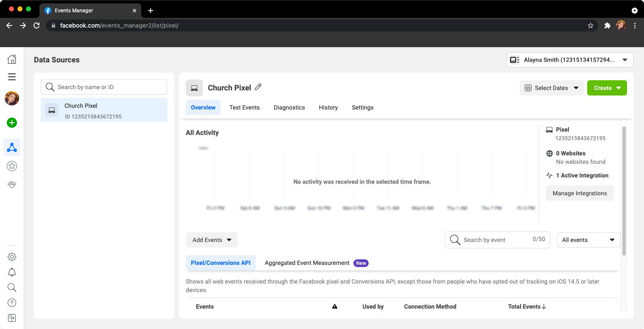Viewport: 644px width, 329px height.
Task: Click the laptop icon beside Church Pixel title
Action: (194, 88)
